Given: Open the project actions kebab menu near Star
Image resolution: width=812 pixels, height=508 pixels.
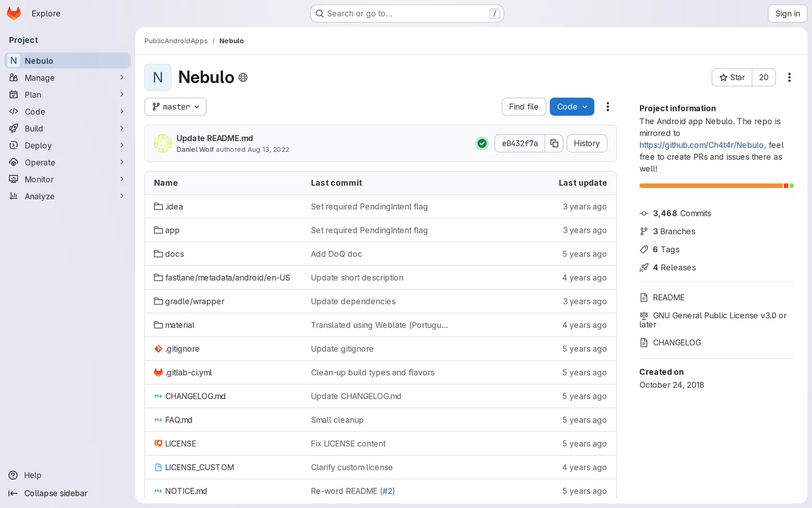Looking at the screenshot, I should click(789, 77).
